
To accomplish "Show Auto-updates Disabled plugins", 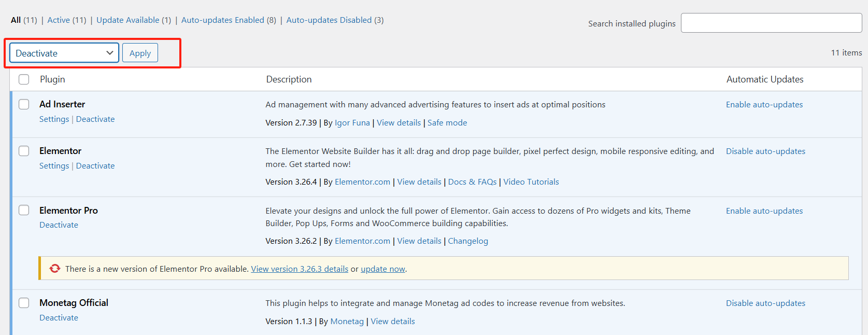I will (329, 20).
